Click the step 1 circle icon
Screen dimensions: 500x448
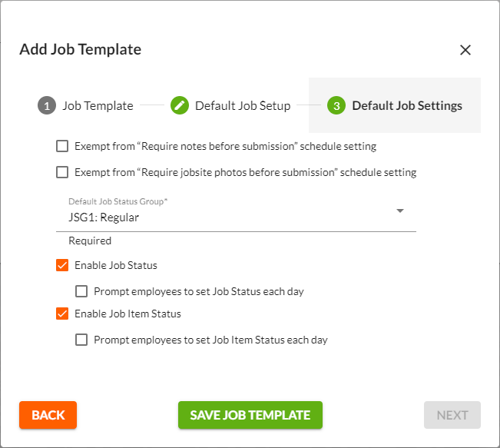click(47, 106)
